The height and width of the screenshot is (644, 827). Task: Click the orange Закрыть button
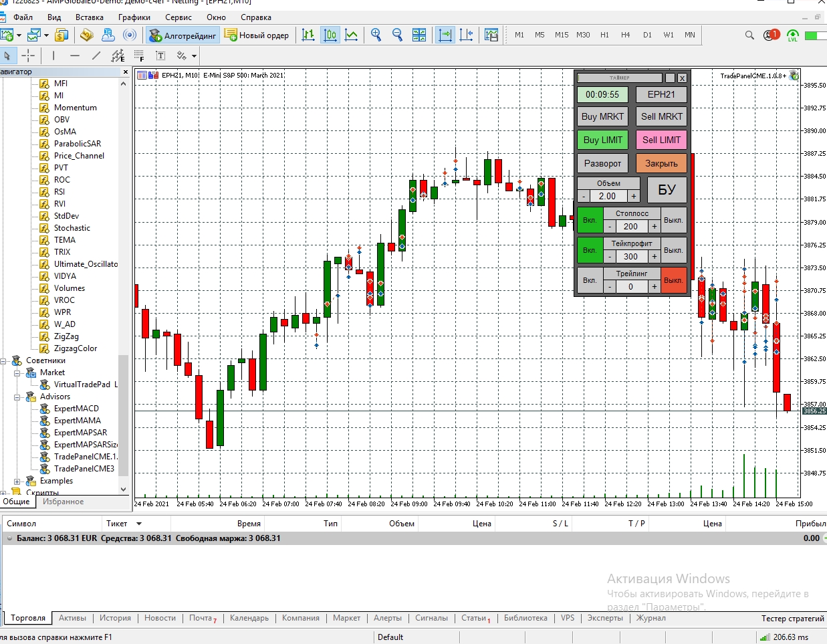(661, 163)
